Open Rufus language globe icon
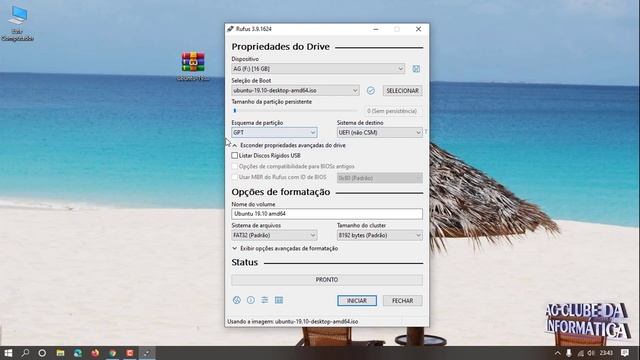 pos(237,300)
